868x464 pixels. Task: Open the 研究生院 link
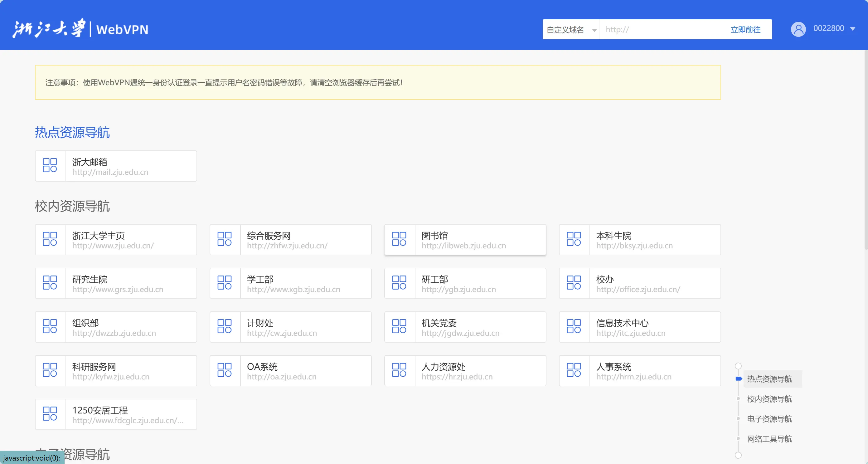116,283
